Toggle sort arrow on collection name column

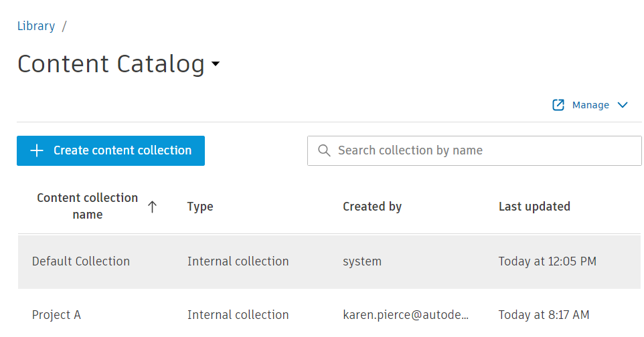(152, 207)
